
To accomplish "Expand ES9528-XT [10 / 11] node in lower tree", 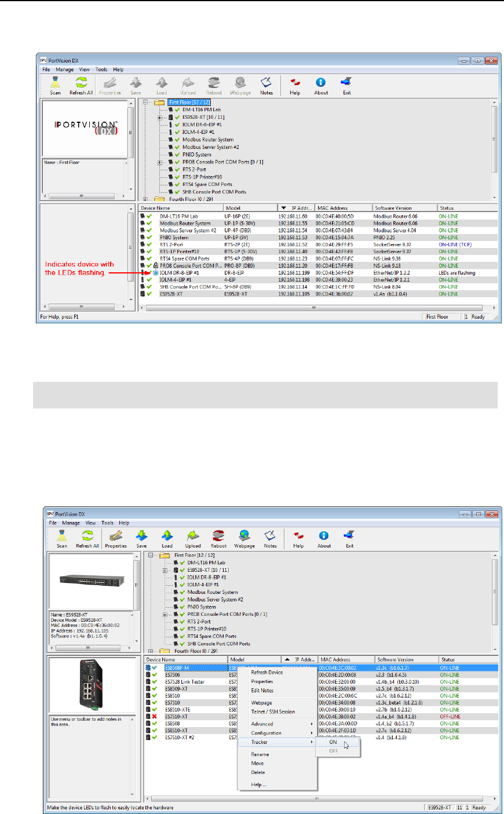I will [165, 570].
